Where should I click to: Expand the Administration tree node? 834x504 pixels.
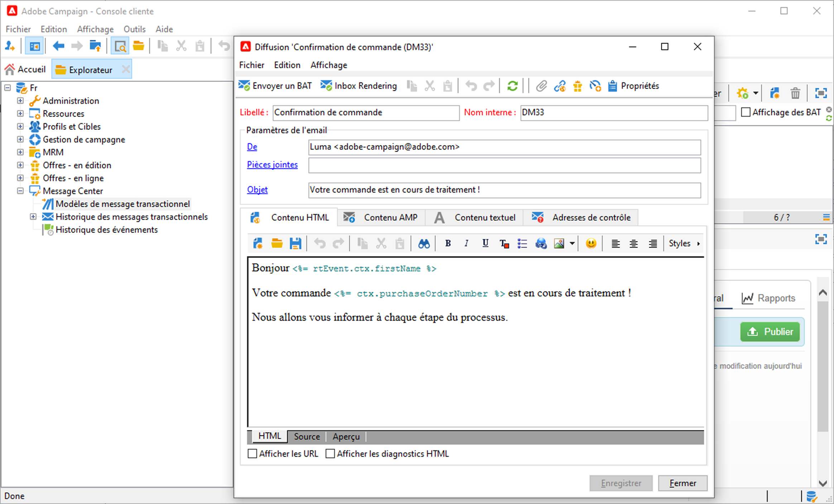tap(20, 101)
